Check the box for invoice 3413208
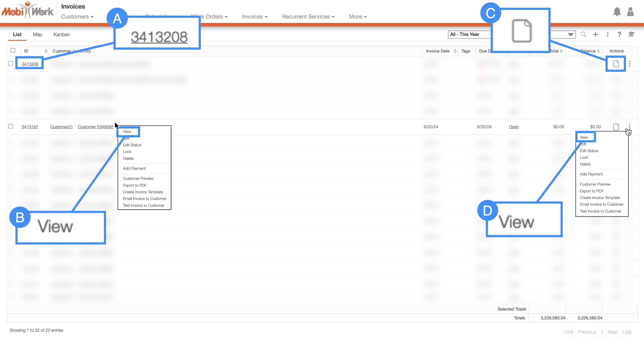 coord(11,63)
